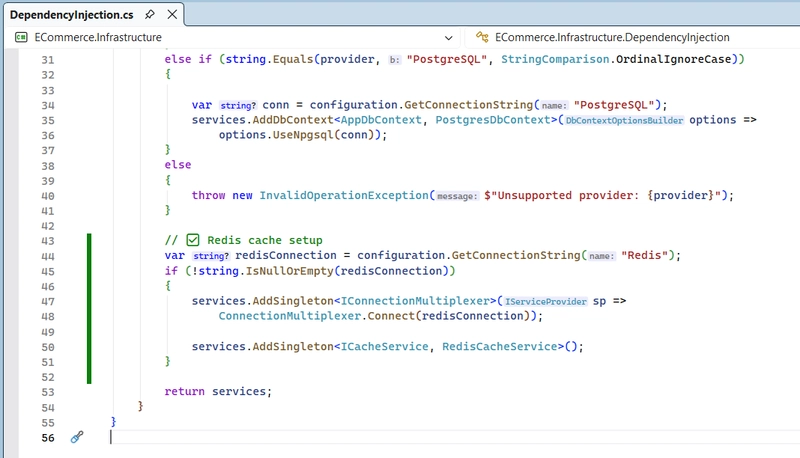The width and height of the screenshot is (800, 458).
Task: Click the RedisCacheService type name
Action: pyautogui.click(x=499, y=346)
